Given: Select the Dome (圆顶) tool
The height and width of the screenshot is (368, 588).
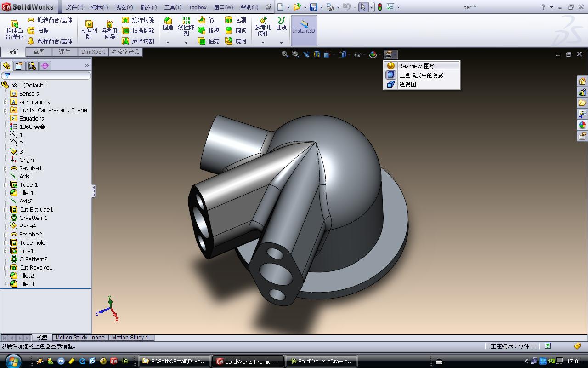Looking at the screenshot, I should pyautogui.click(x=236, y=31).
